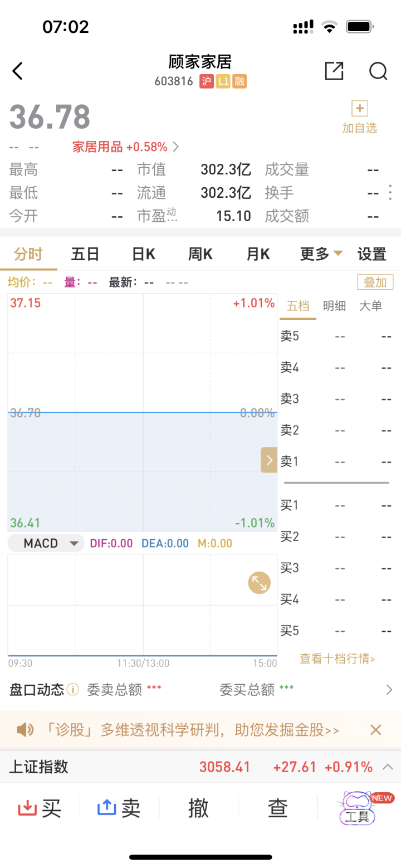Viewport: 401px width, 868px height.
Task: Tap the back arrow icon
Action: tap(18, 71)
